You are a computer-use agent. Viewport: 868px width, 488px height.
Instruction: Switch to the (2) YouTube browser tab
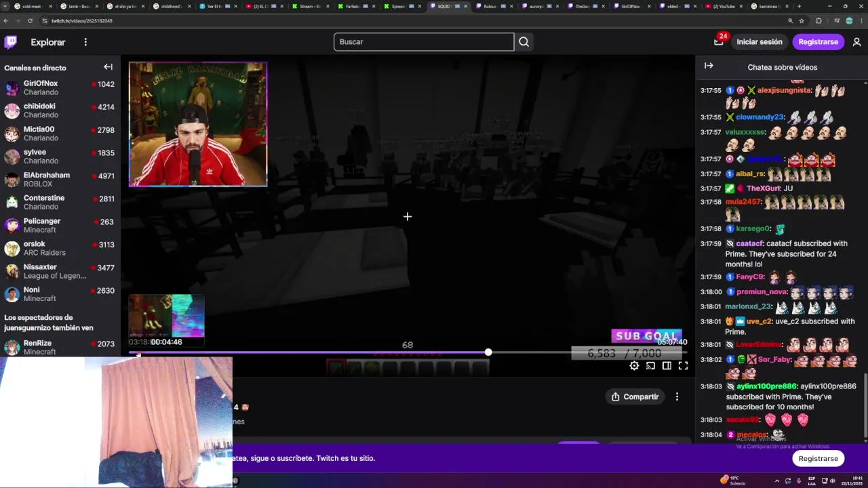[723, 6]
